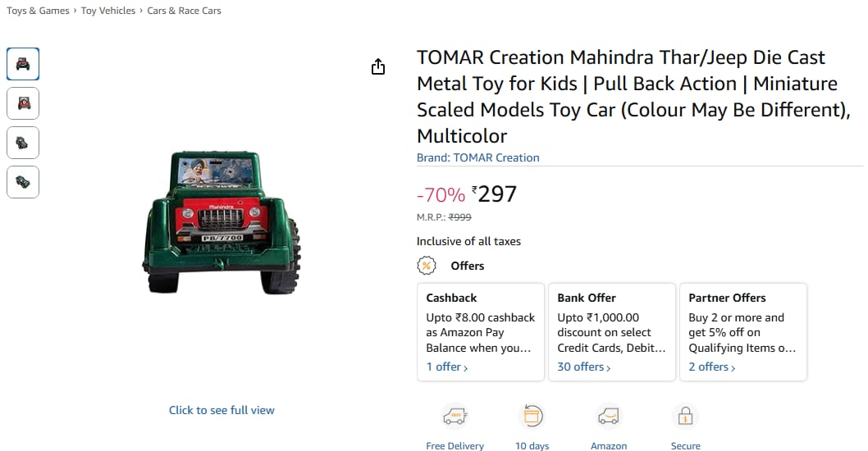
Task: Select the second red jeep thumbnail
Action: click(x=23, y=103)
